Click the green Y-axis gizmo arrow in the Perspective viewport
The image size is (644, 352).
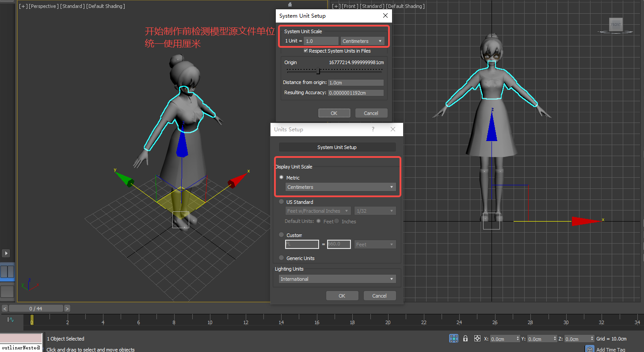pos(124,179)
